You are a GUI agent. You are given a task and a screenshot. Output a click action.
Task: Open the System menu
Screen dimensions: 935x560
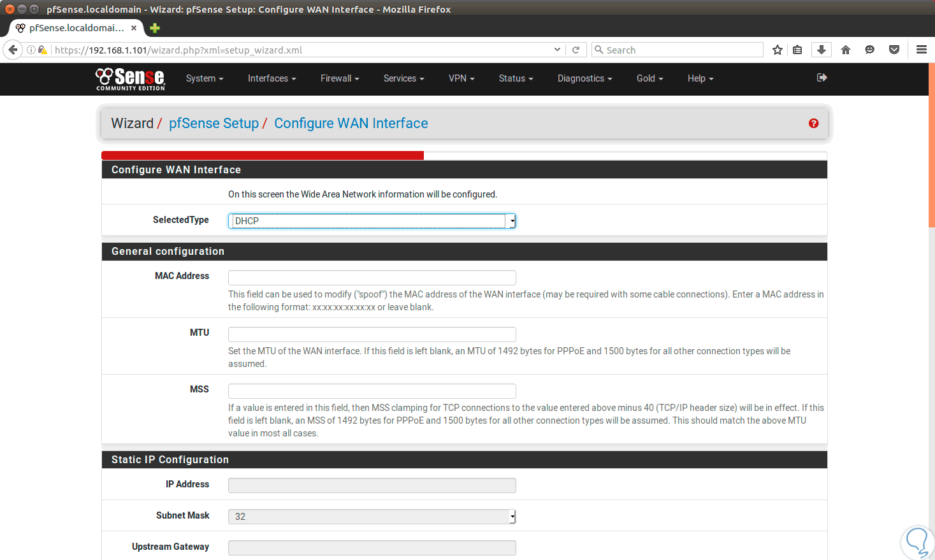pyautogui.click(x=205, y=78)
